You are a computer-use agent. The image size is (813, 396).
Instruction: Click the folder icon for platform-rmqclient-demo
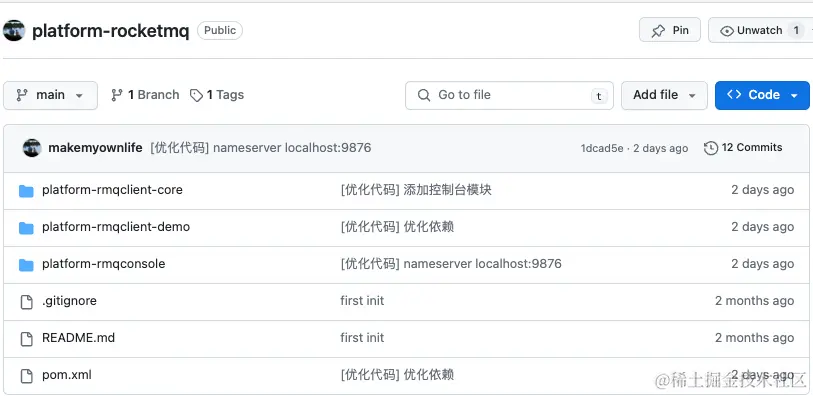26,228
